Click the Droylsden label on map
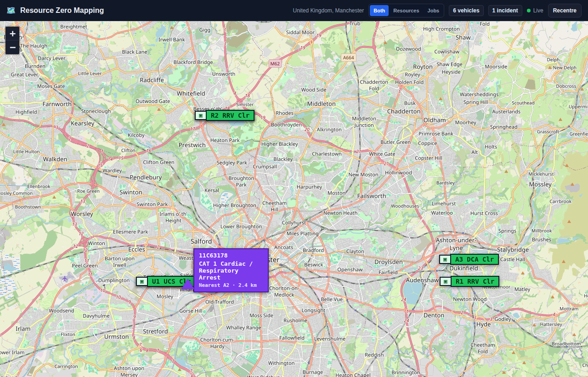The height and width of the screenshot is (377, 588). (x=389, y=262)
